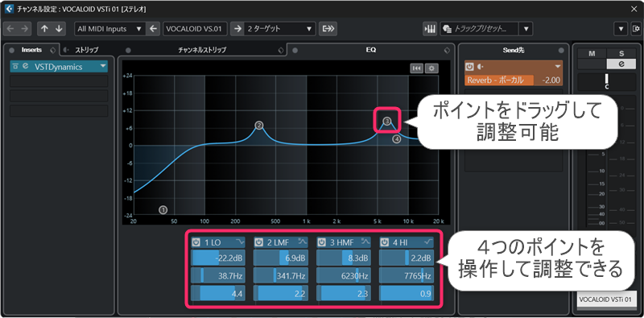Click Inserts tab diamond bypass icon

(x=52, y=50)
